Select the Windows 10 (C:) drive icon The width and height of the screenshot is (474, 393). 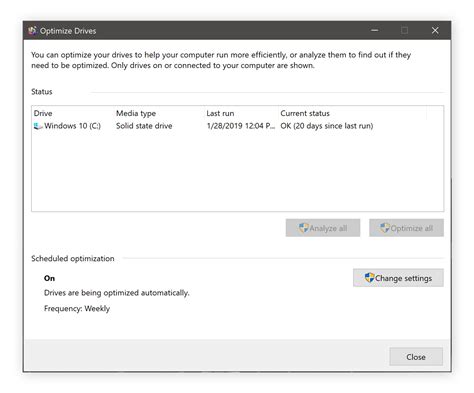point(38,126)
